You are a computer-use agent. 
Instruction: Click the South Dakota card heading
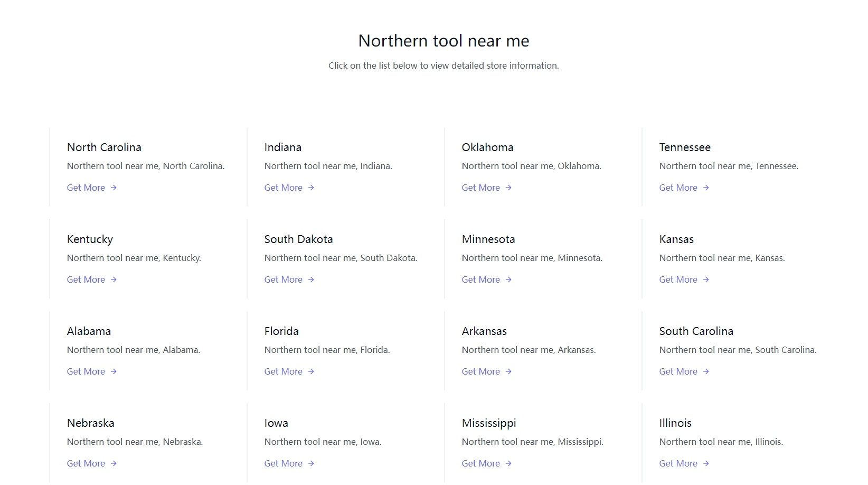pyautogui.click(x=299, y=239)
